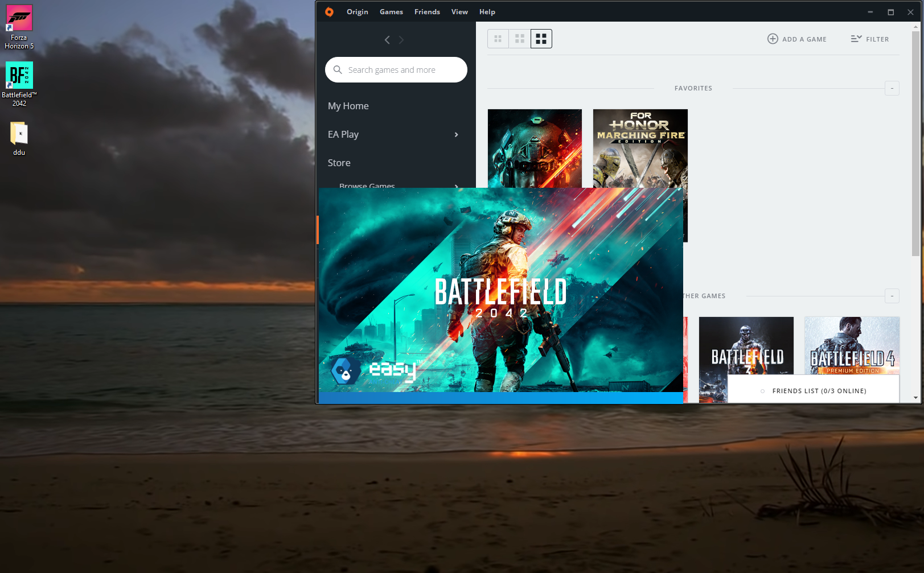Click the search magnifier icon
Viewport: 924px width, 573px height.
tap(338, 69)
